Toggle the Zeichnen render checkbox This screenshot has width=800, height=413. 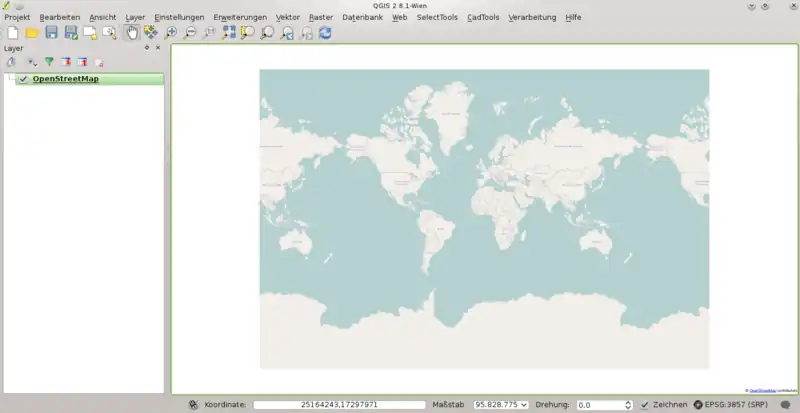(645, 405)
